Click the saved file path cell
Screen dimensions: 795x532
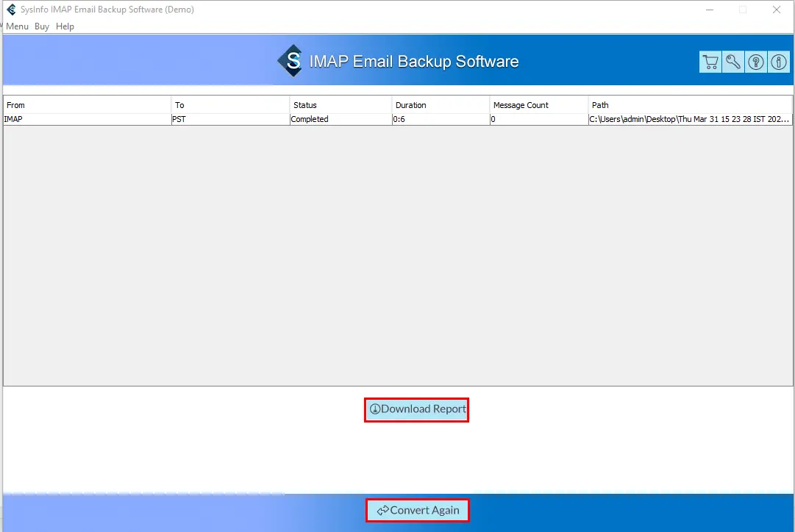point(689,119)
